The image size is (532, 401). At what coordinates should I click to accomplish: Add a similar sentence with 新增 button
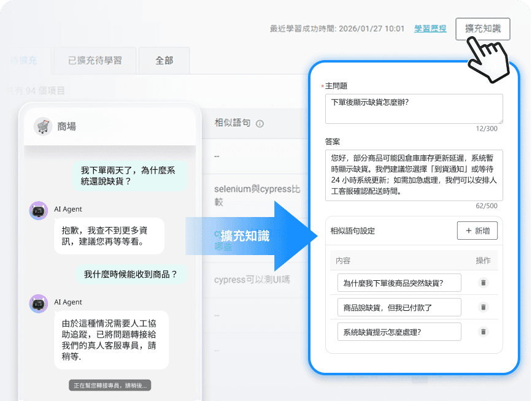coord(477,231)
